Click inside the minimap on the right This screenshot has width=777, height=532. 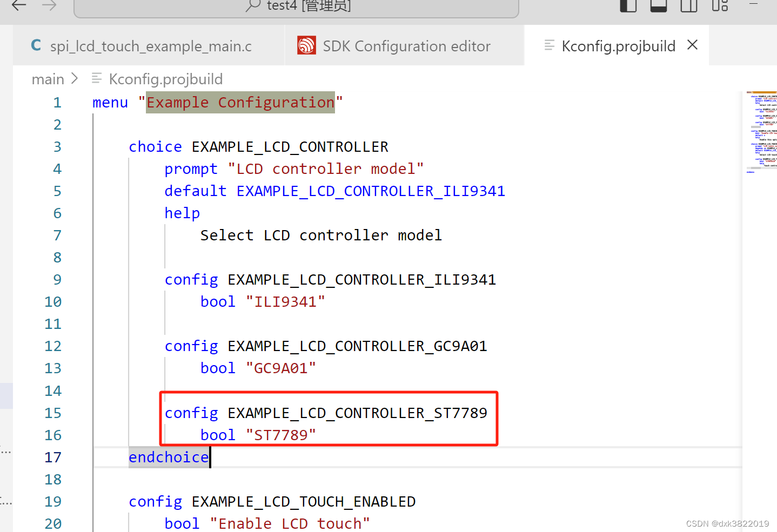[761, 130]
